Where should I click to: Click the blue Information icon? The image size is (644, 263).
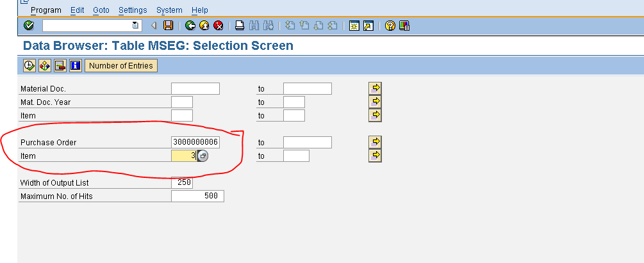[x=75, y=66]
